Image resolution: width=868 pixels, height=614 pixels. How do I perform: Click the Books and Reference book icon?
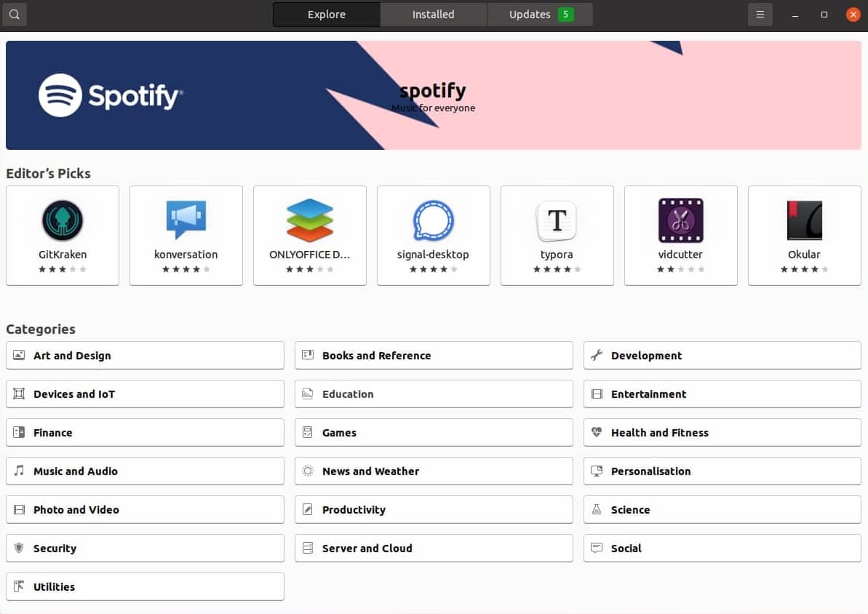coord(308,355)
